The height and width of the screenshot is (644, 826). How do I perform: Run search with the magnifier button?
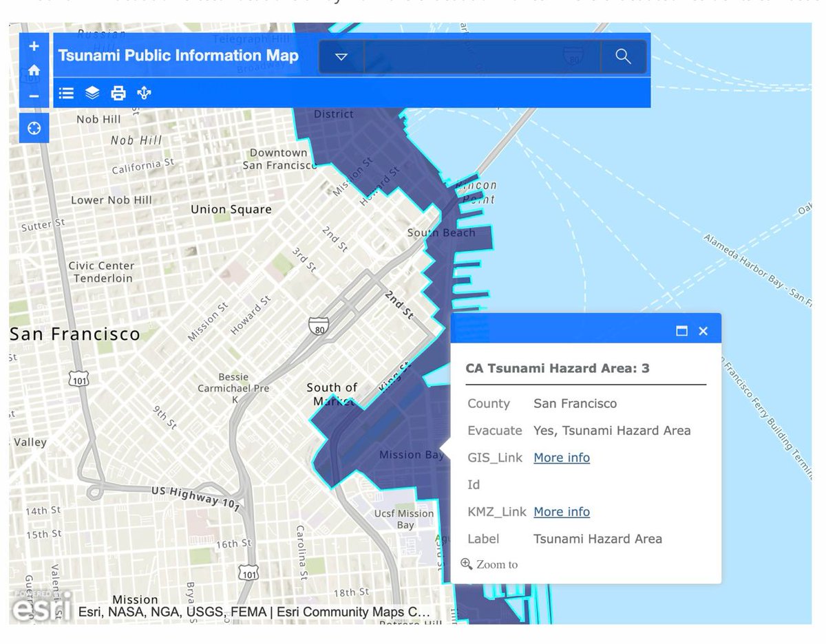point(623,56)
